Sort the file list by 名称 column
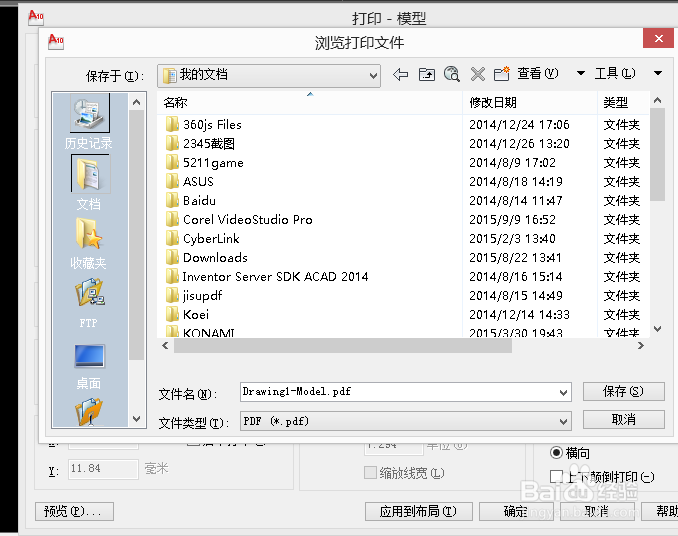This screenshot has height=536, width=678. (310, 102)
